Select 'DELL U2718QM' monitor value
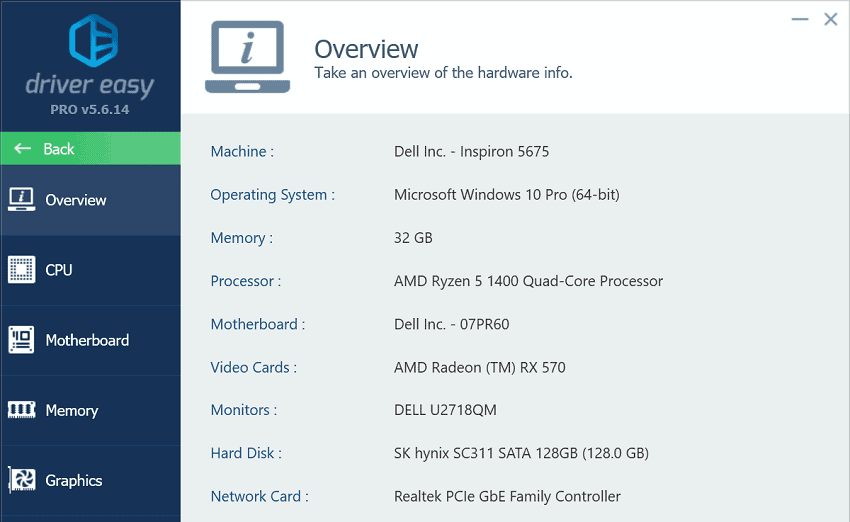 (x=445, y=410)
